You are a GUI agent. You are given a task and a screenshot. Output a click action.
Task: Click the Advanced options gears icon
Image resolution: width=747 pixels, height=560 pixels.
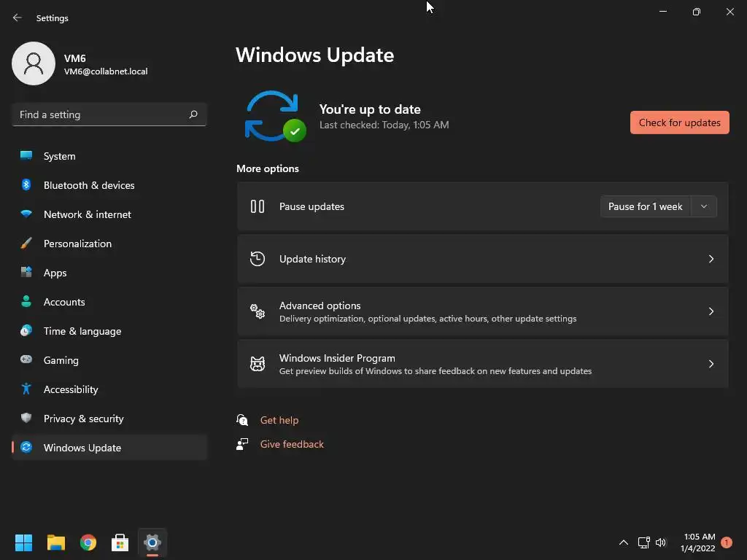pos(258,311)
